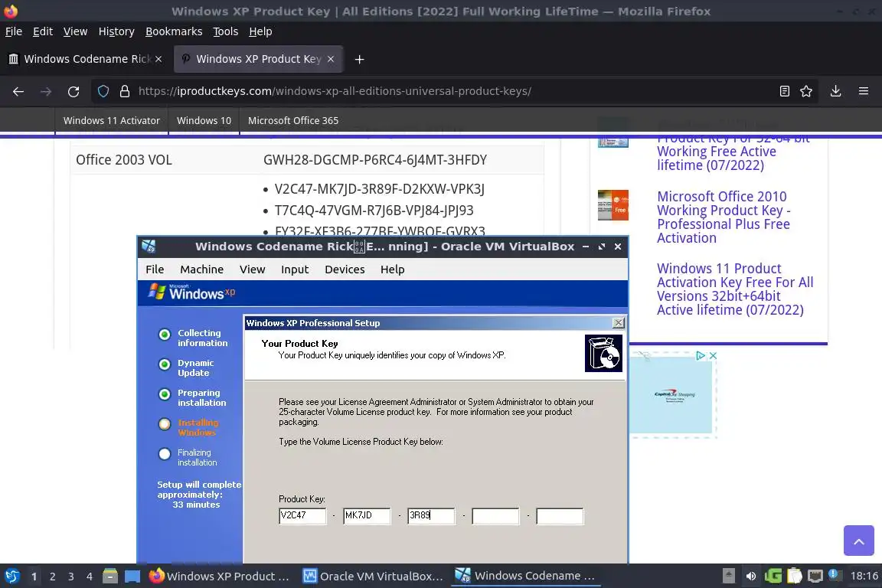Open VirtualBox Machine menu
The width and height of the screenshot is (882, 588).
(x=201, y=269)
